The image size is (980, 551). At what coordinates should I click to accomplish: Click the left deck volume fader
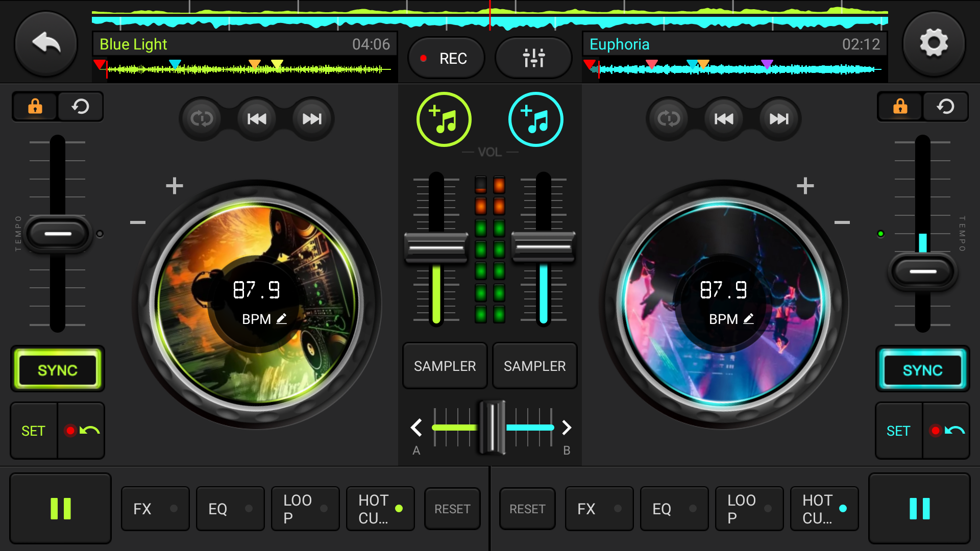(x=436, y=247)
